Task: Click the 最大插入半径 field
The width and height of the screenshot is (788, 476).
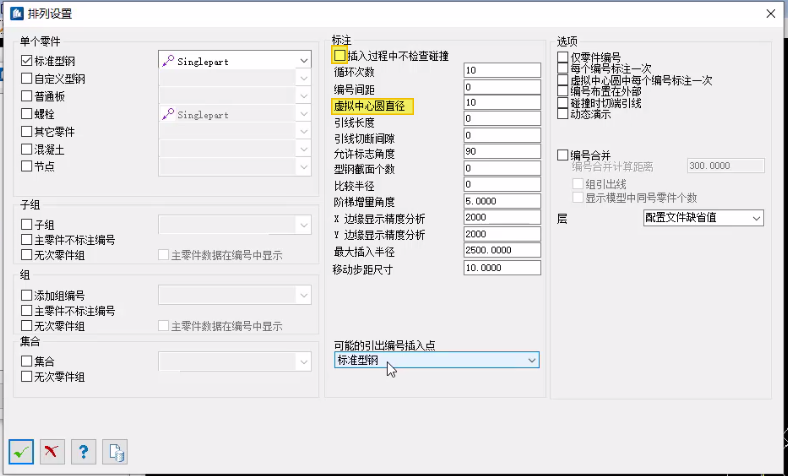Action: pyautogui.click(x=502, y=250)
